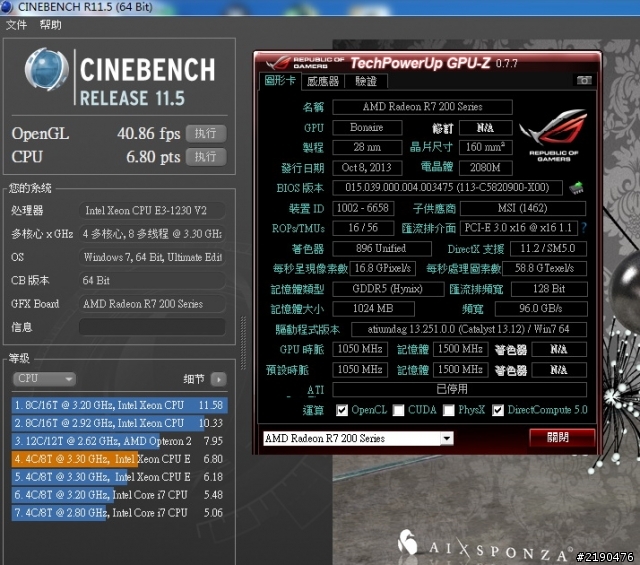Select ranking row 4C/8T @ 3.20 GHz
Screen dimensions: 640x565
point(119,495)
